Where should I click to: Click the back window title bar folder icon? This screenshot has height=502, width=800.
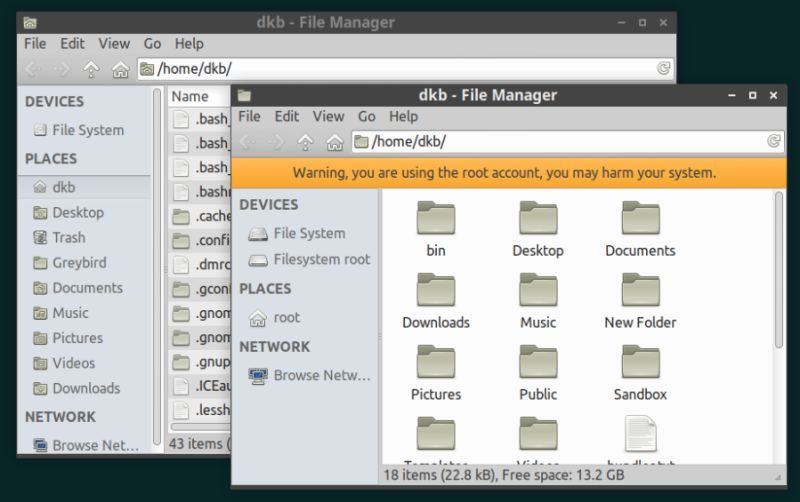[x=30, y=22]
